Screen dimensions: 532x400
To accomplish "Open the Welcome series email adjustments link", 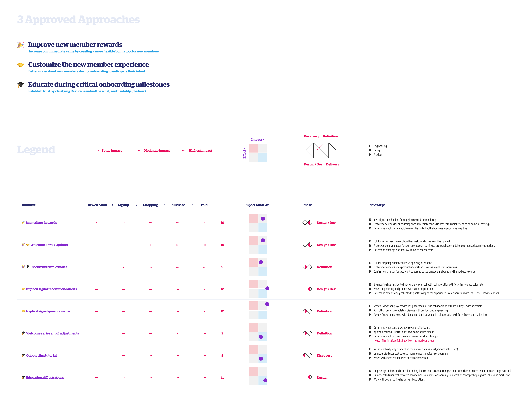I will (x=52, y=333).
